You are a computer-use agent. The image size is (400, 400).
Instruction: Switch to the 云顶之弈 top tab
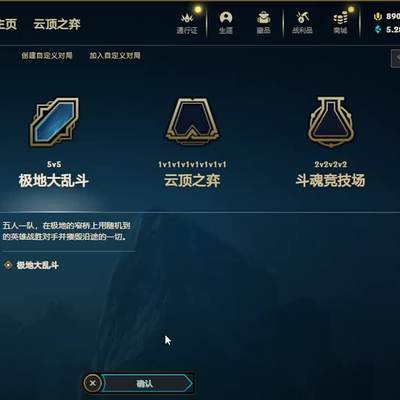pyautogui.click(x=57, y=24)
